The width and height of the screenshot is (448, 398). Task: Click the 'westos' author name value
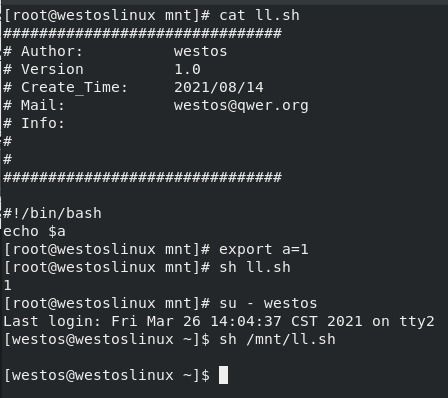(x=200, y=51)
